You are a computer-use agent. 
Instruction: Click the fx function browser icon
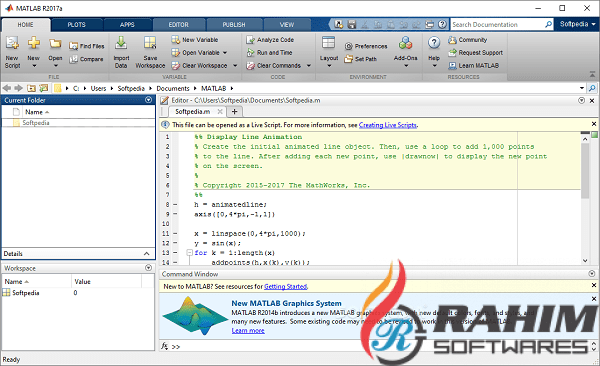pyautogui.click(x=165, y=346)
